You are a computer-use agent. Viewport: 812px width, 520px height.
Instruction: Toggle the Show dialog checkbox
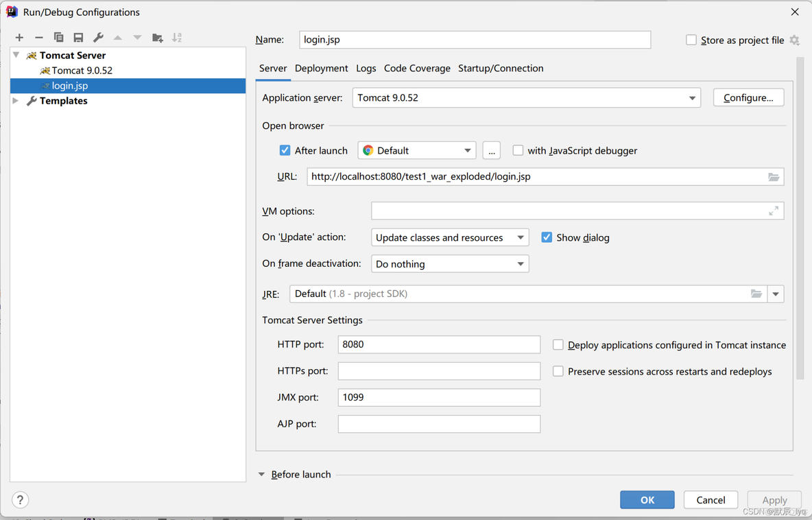547,237
